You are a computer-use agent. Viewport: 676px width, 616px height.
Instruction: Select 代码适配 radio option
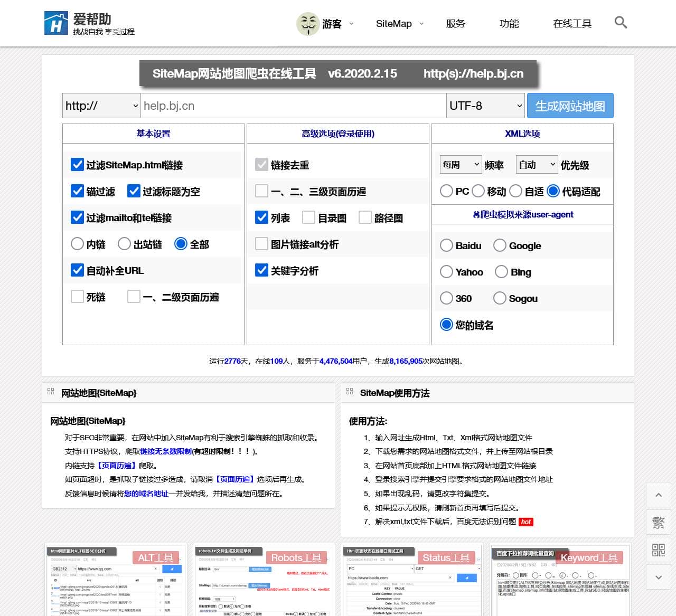(x=553, y=191)
